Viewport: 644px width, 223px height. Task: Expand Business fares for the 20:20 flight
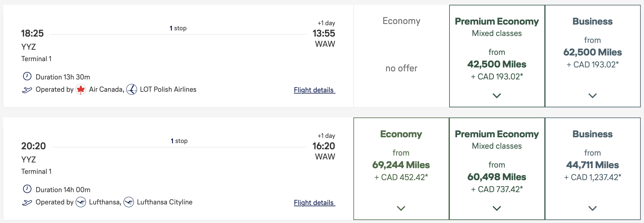click(x=592, y=207)
